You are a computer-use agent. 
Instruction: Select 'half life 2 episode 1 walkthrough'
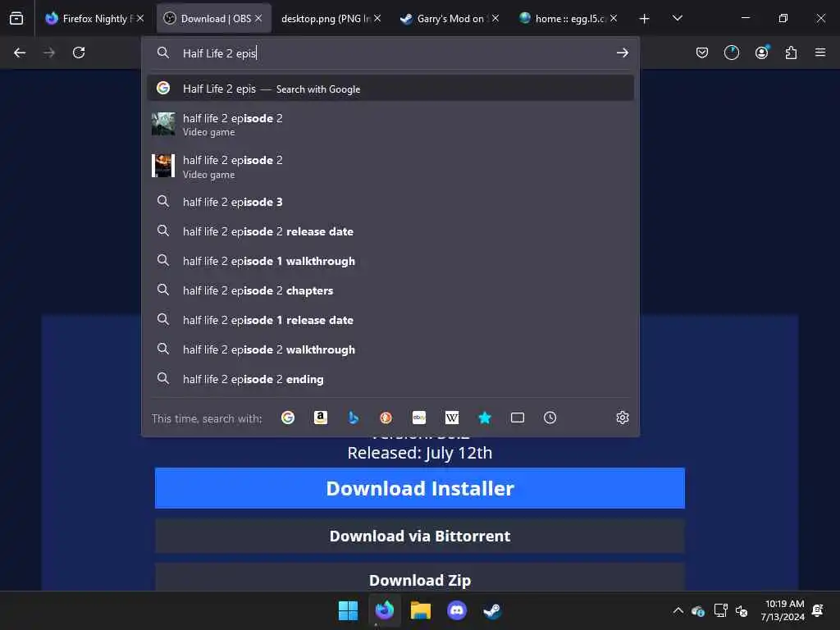tap(390, 261)
